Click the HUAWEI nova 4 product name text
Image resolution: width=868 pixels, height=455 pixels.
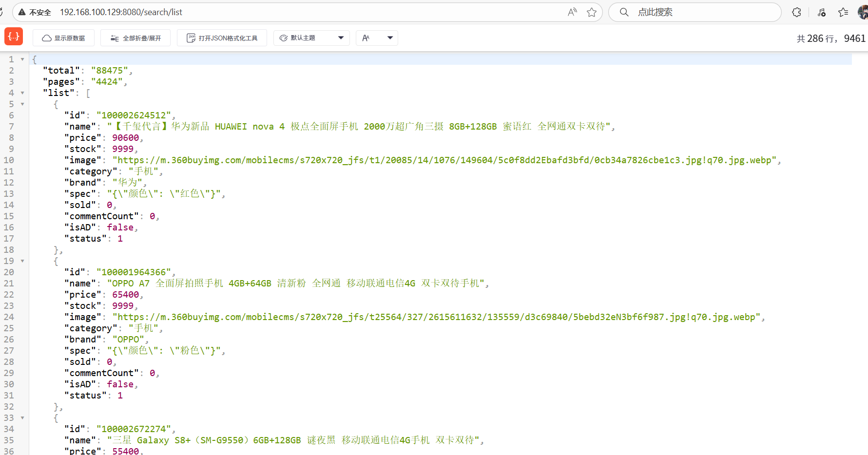359,127
